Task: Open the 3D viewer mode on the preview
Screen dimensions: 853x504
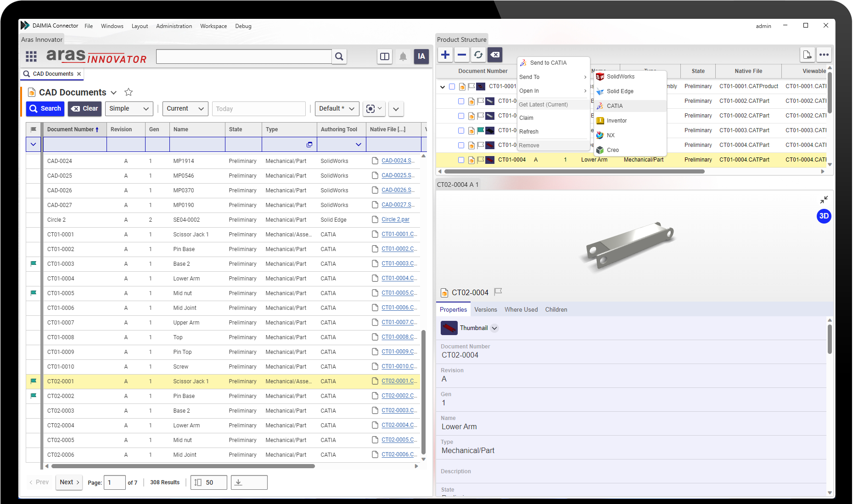Action: coord(824,216)
